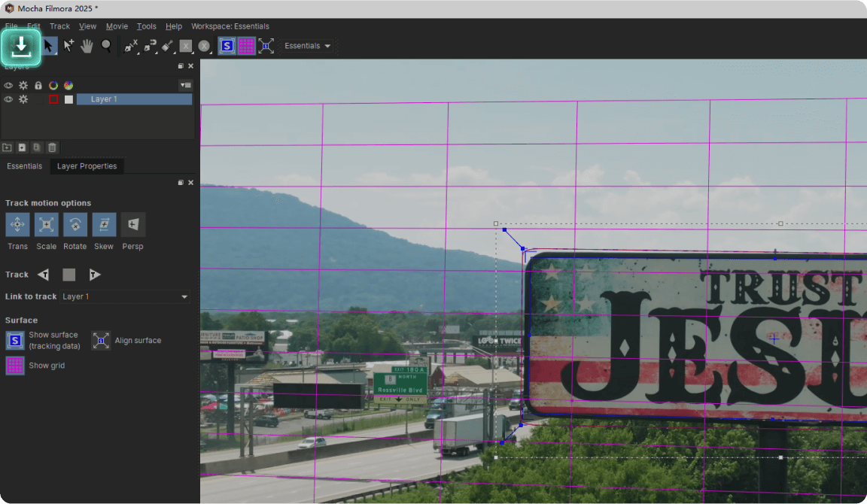Select the ellipse X-spline shape tool
The image size is (867, 504).
[x=204, y=46]
